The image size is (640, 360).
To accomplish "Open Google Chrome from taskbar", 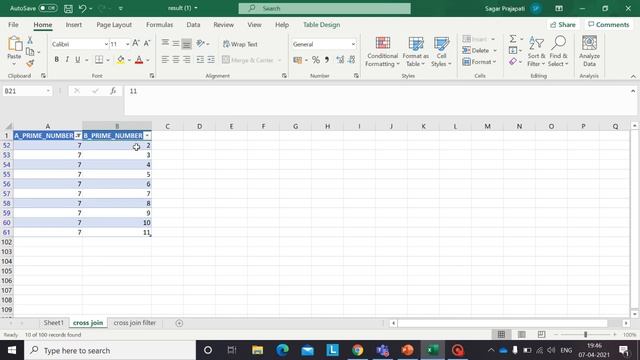I will tap(358, 350).
